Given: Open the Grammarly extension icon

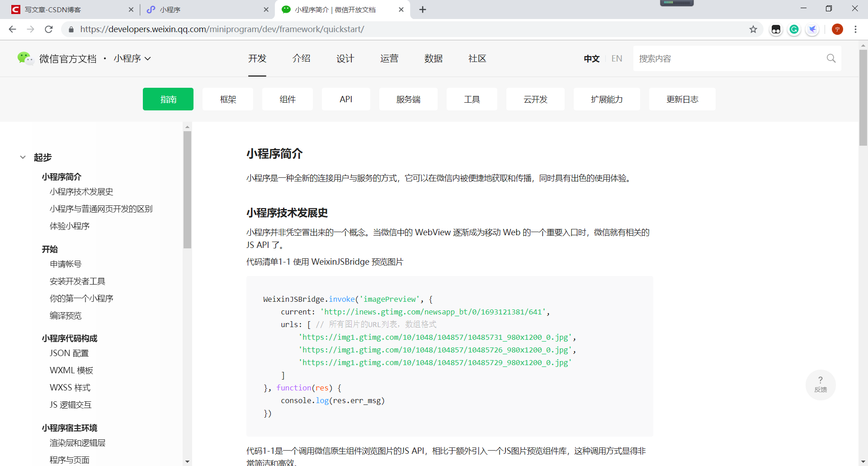Looking at the screenshot, I should tap(794, 29).
